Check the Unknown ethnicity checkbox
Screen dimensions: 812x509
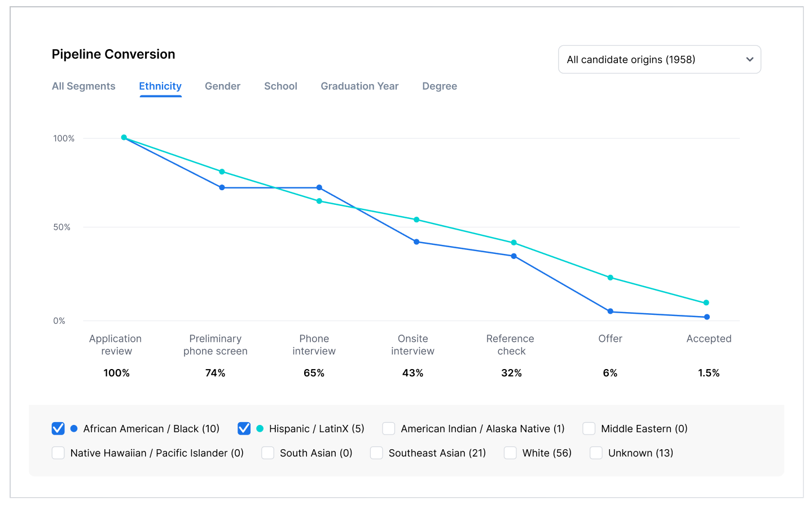[596, 453]
